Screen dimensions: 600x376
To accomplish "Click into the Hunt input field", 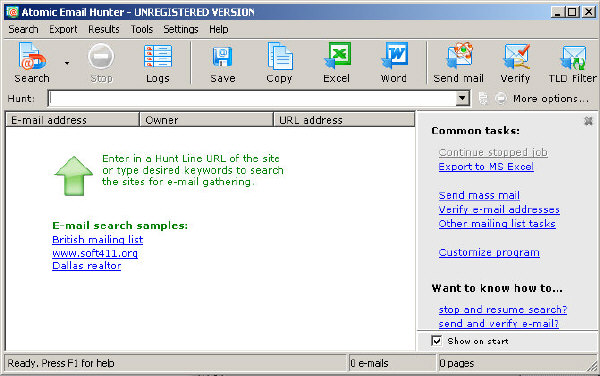I will [x=253, y=98].
